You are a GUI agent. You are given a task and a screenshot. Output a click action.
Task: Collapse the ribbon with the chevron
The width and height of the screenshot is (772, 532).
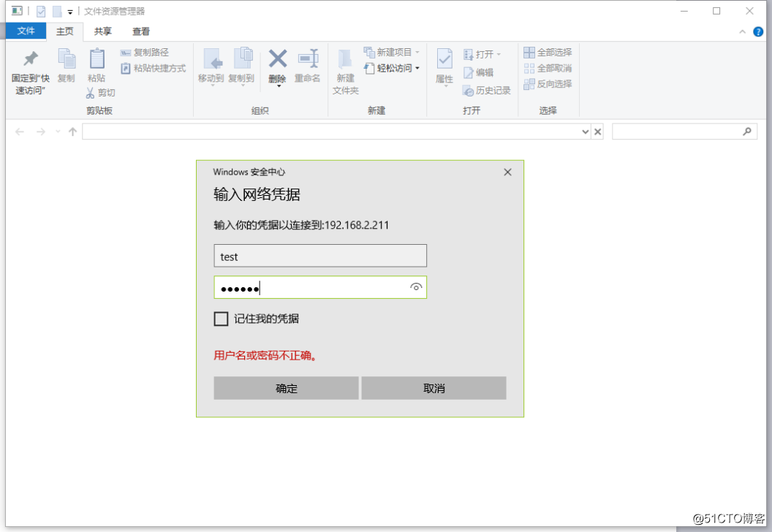[743, 32]
